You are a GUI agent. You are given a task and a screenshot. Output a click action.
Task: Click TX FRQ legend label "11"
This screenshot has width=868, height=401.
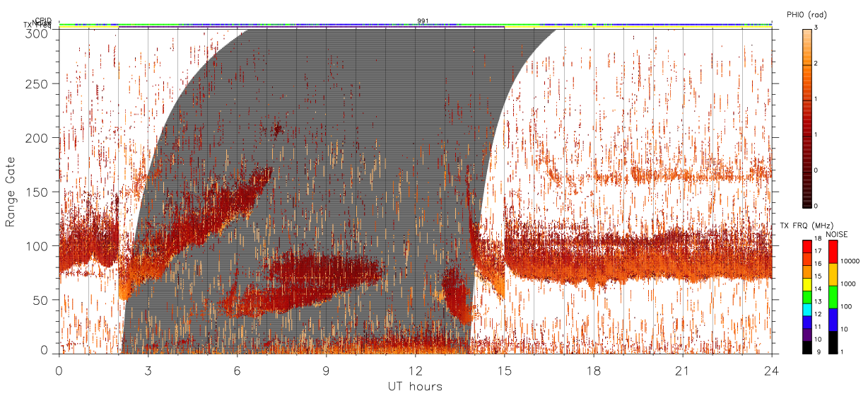pos(818,327)
